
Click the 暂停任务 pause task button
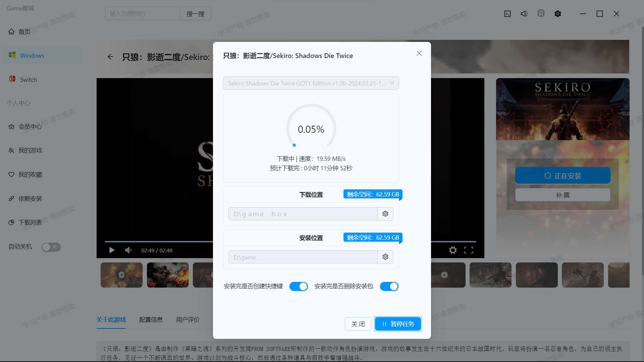398,324
